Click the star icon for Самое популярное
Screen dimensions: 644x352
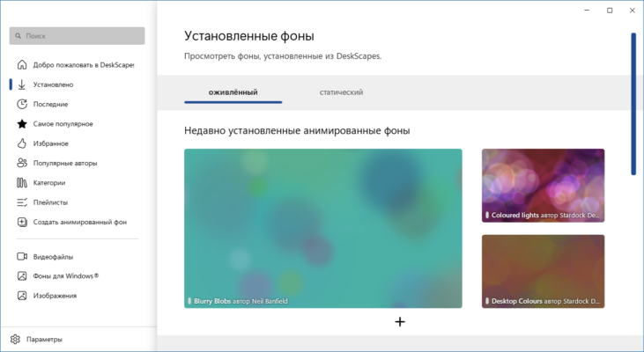tap(22, 123)
